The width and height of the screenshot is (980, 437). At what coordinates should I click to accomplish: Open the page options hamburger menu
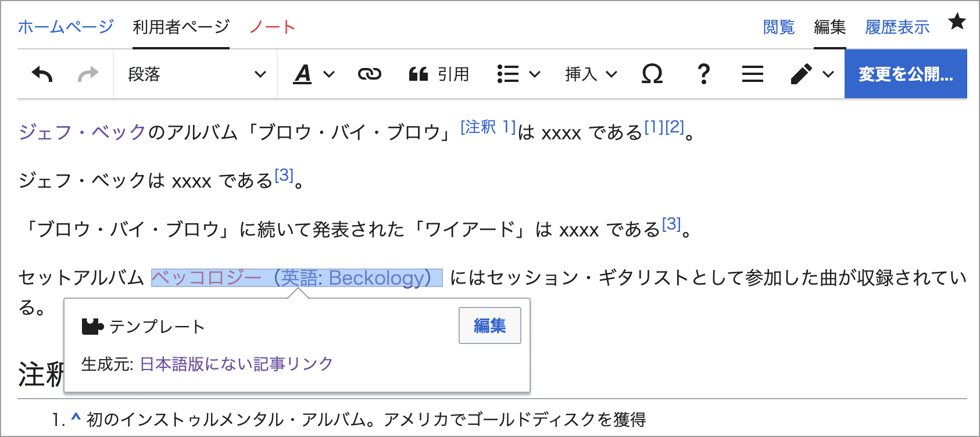752,74
